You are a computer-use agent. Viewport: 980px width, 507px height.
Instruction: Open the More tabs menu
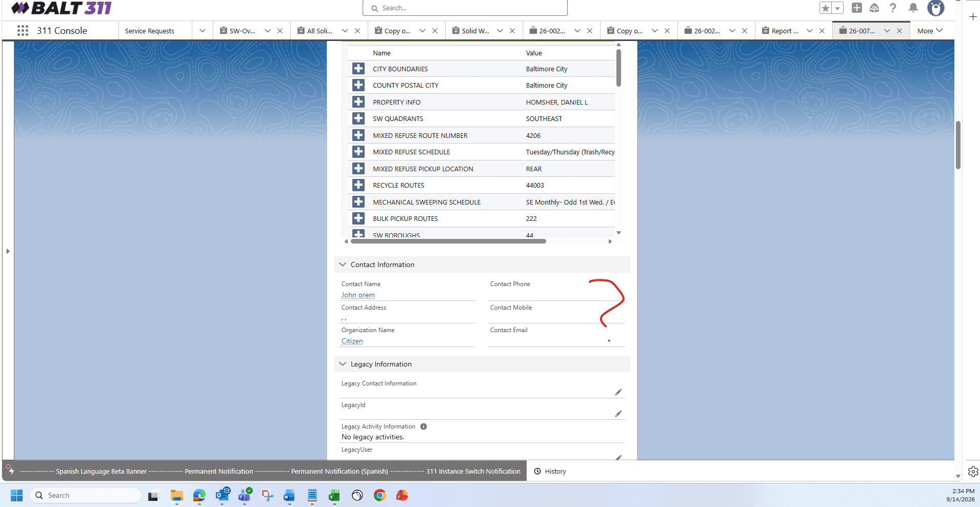(930, 31)
